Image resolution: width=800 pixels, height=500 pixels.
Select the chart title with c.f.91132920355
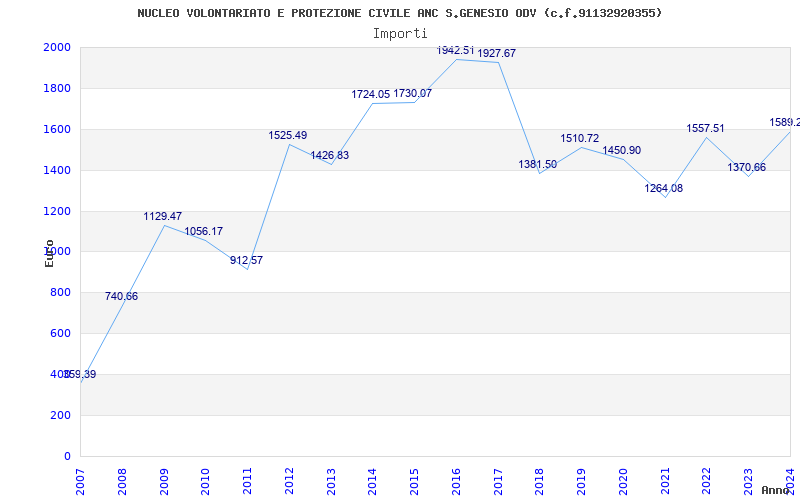tap(399, 13)
